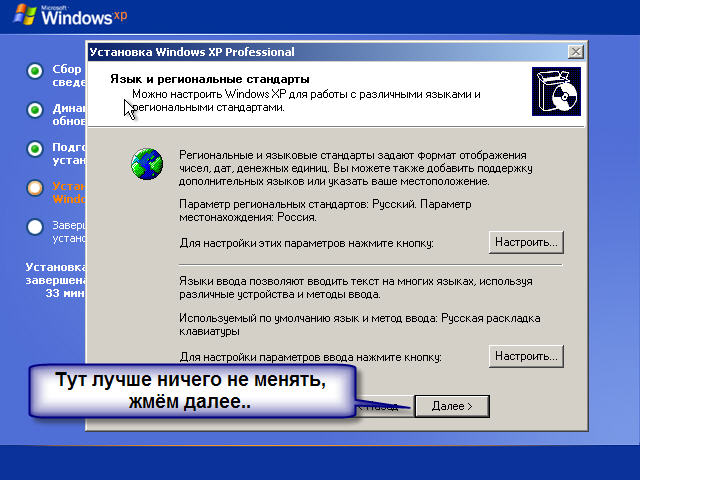Open input languages Настроить... button
This screenshot has height=480, width=709.
[526, 356]
